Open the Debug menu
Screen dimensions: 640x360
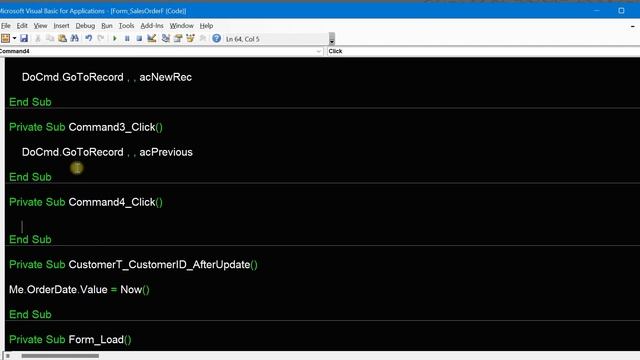[x=85, y=25]
